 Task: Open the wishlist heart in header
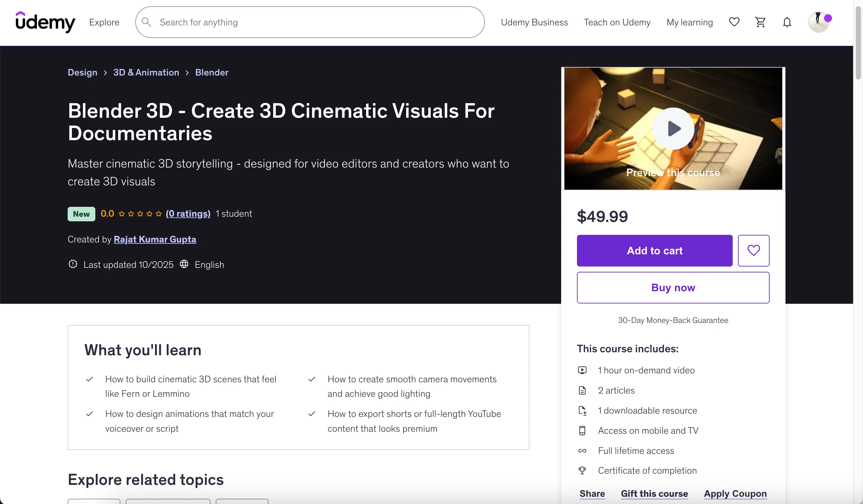tap(734, 22)
